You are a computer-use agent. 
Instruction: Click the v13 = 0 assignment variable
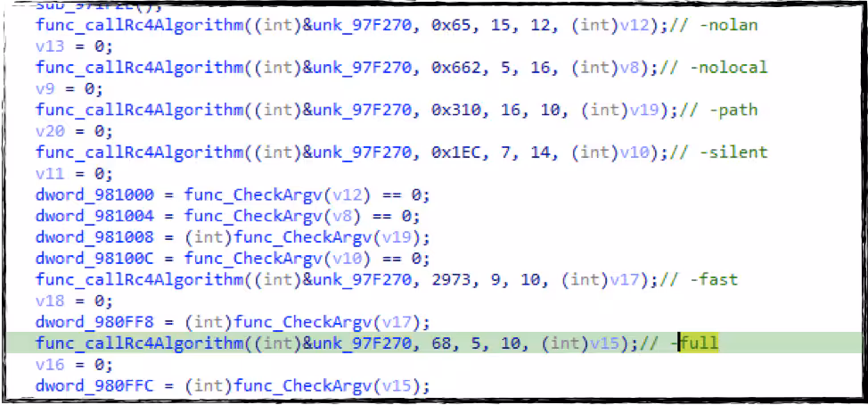point(45,46)
